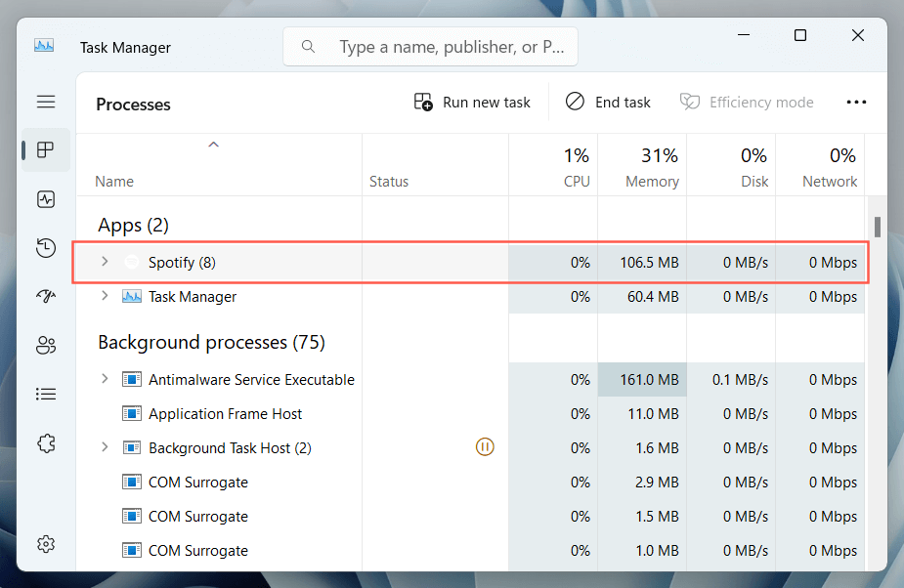Expand the Task Manager process group
Viewport: 904px width, 588px height.
coord(105,296)
